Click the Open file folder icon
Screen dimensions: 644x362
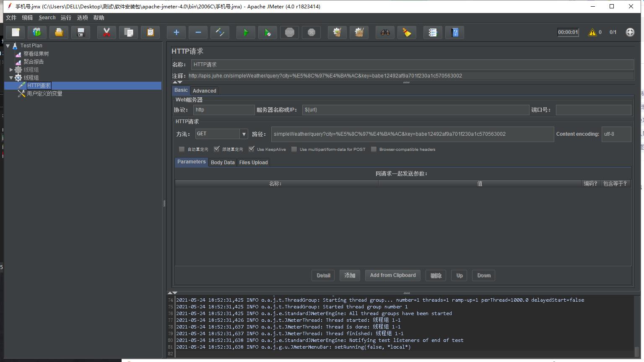click(59, 32)
